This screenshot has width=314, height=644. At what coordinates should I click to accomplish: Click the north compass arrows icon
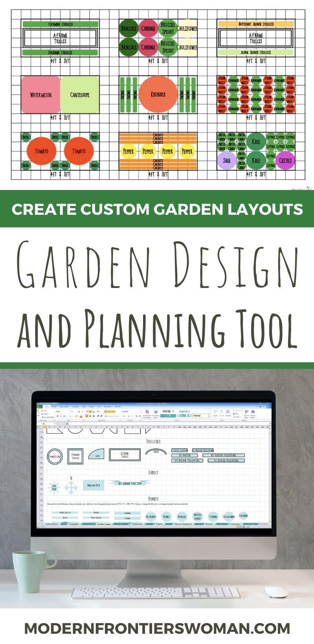point(71,487)
